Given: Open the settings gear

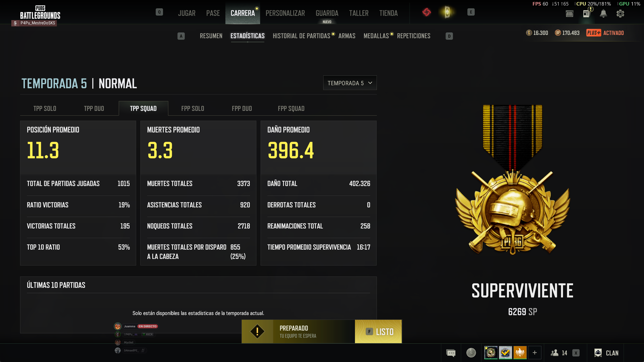Looking at the screenshot, I should 620,14.
